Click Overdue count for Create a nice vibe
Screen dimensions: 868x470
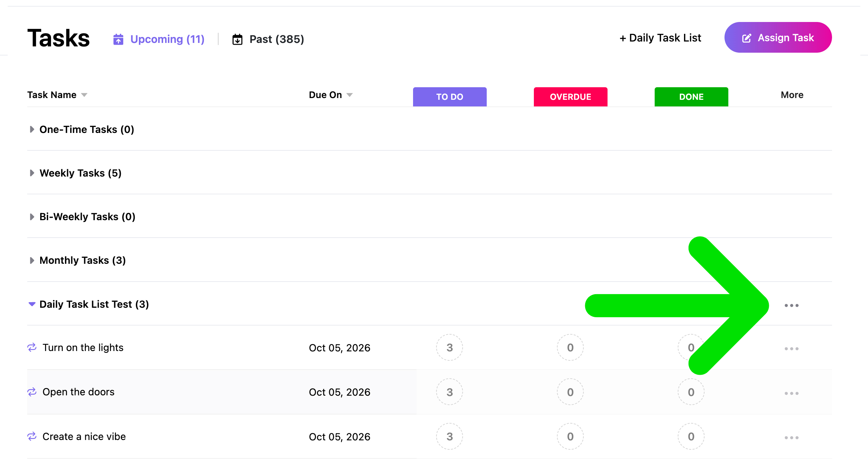pyautogui.click(x=571, y=437)
